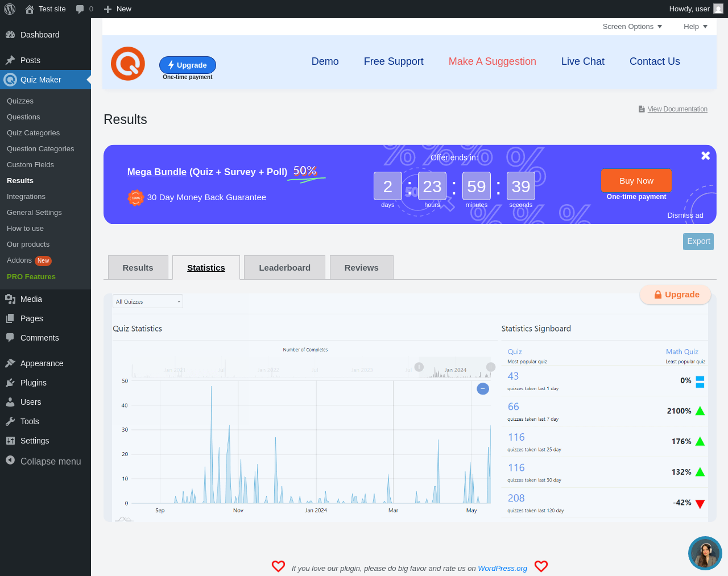Click the Quiz most popular link

click(515, 352)
